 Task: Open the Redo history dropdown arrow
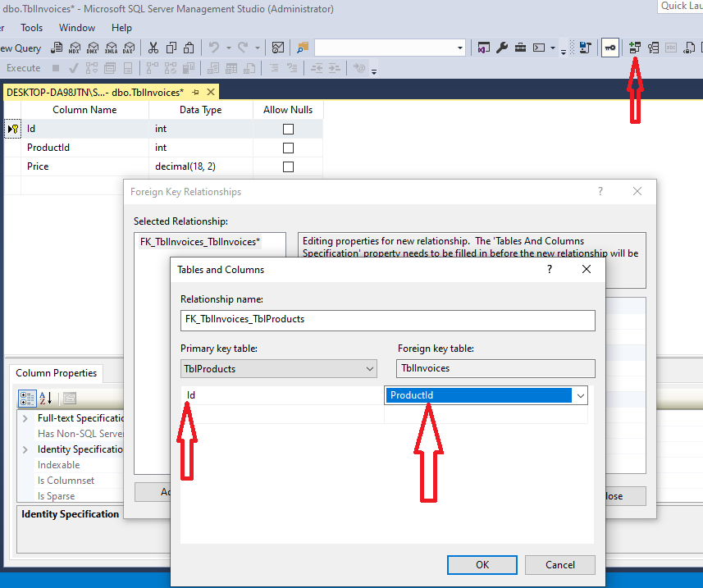(x=258, y=48)
